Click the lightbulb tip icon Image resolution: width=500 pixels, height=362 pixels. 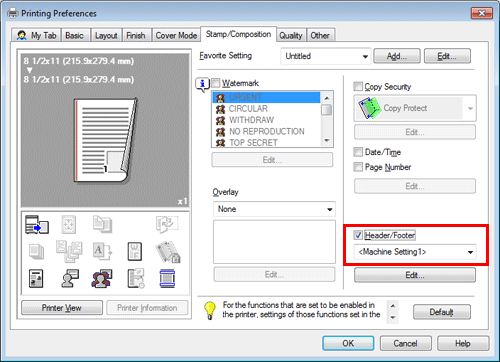click(x=210, y=310)
